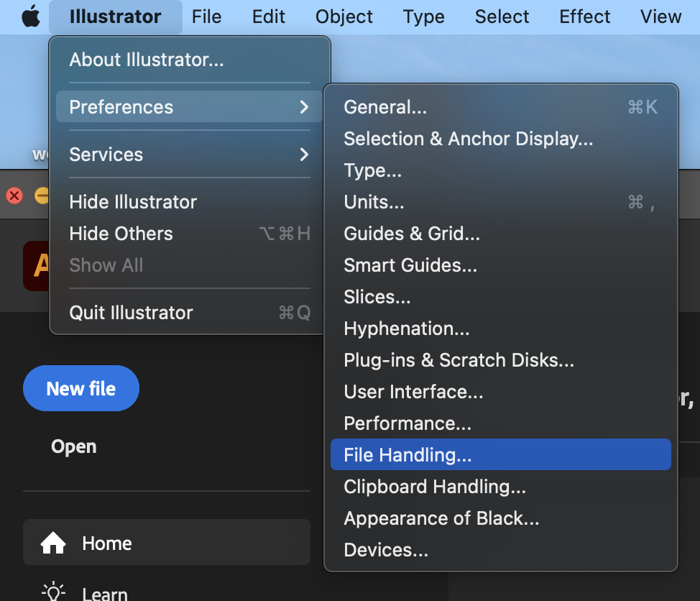This screenshot has height=601, width=700.
Task: Open the Apple menu icon
Action: [31, 17]
